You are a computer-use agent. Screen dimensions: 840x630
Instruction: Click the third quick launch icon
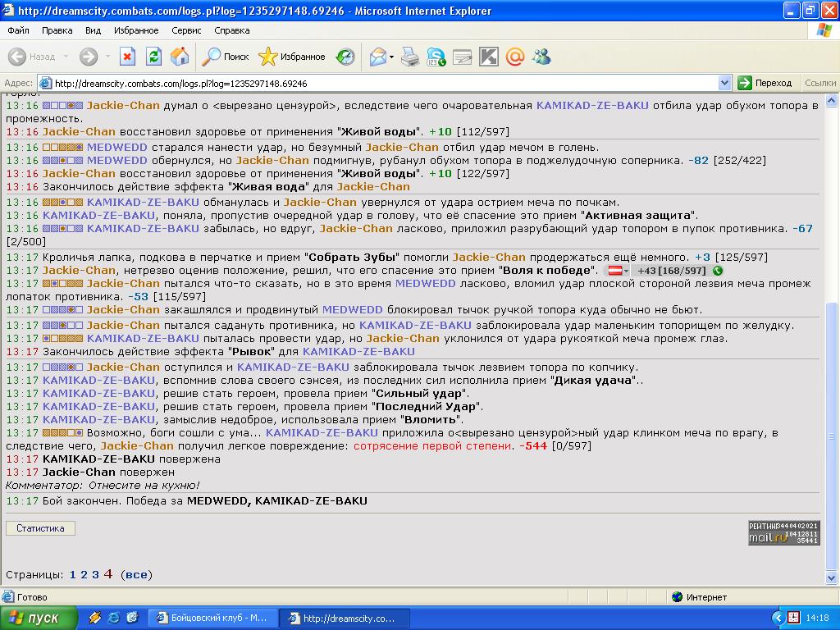coord(132,618)
